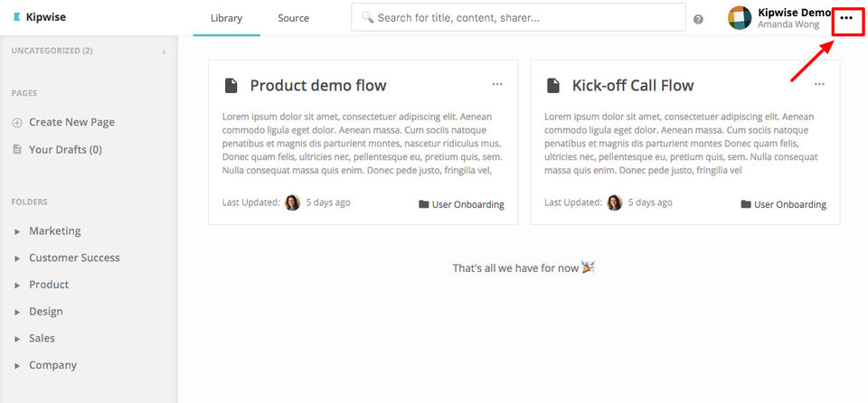Open the Sales folder
This screenshot has height=403, width=868.
(x=42, y=338)
